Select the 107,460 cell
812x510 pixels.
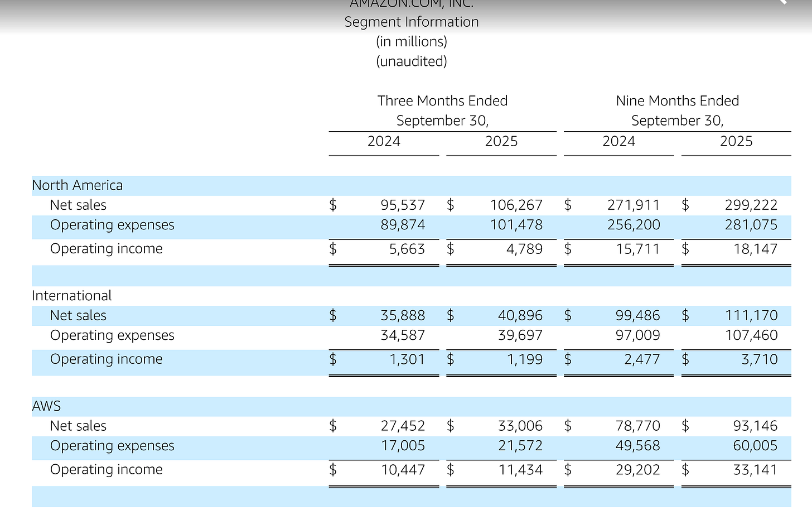pyautogui.click(x=751, y=335)
